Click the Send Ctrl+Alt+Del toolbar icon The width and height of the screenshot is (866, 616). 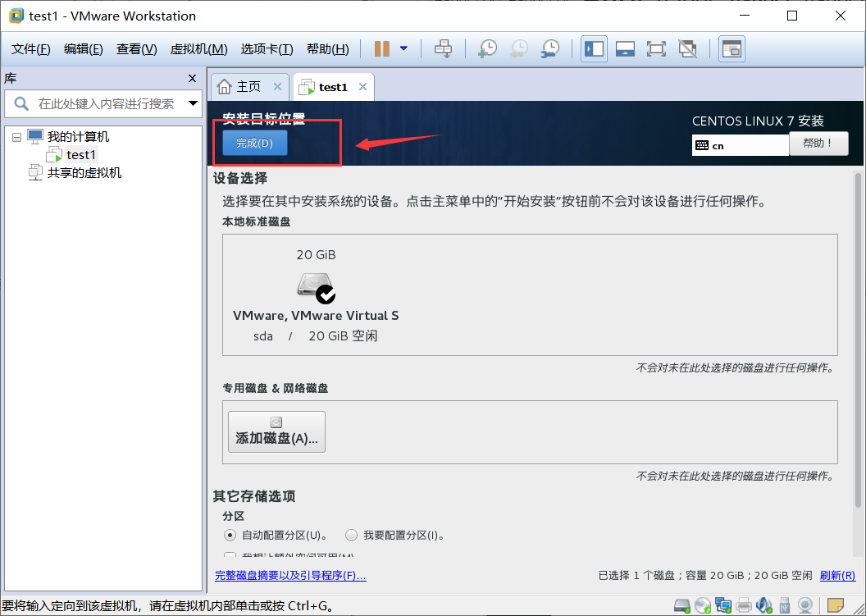443,48
